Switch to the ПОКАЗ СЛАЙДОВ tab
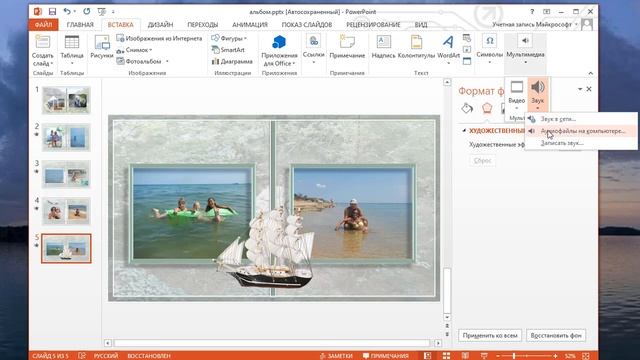The height and width of the screenshot is (360, 640). (307, 24)
